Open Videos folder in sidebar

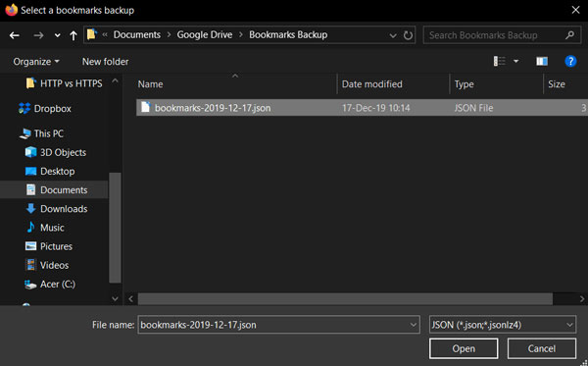pyautogui.click(x=47, y=265)
